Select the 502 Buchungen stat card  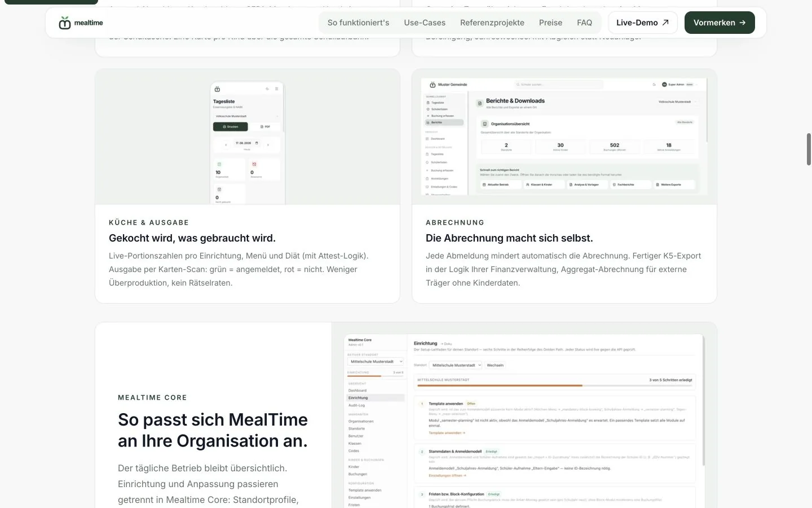615,146
